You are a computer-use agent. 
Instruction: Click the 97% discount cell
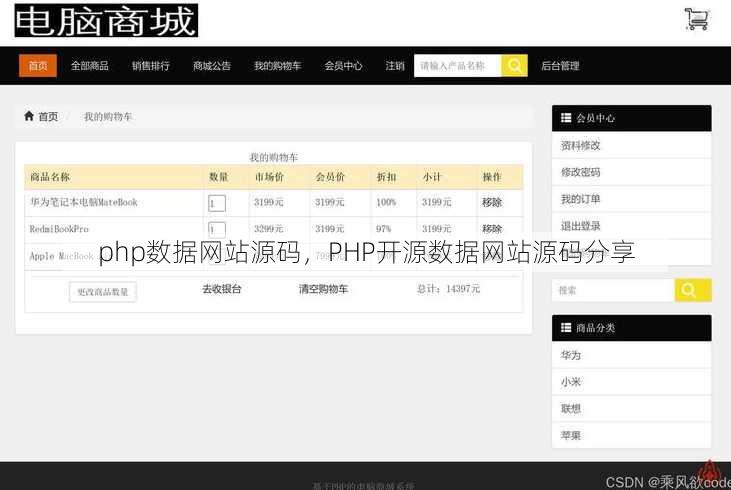point(384,229)
